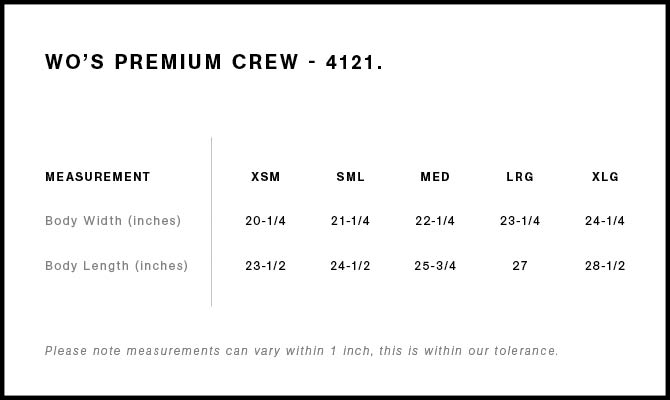Click the 24-1/4 body width value
Image resolution: width=670 pixels, height=400 pixels.
click(605, 221)
